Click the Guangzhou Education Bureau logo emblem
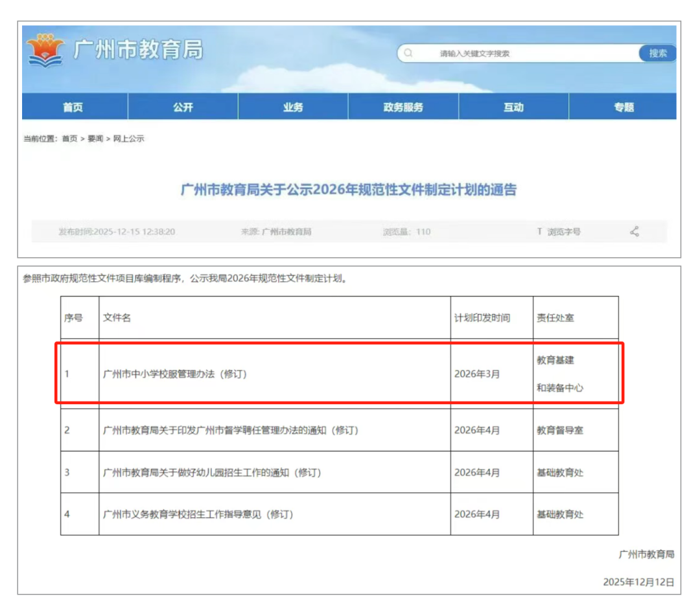This screenshot has height=612, width=700. (x=43, y=49)
